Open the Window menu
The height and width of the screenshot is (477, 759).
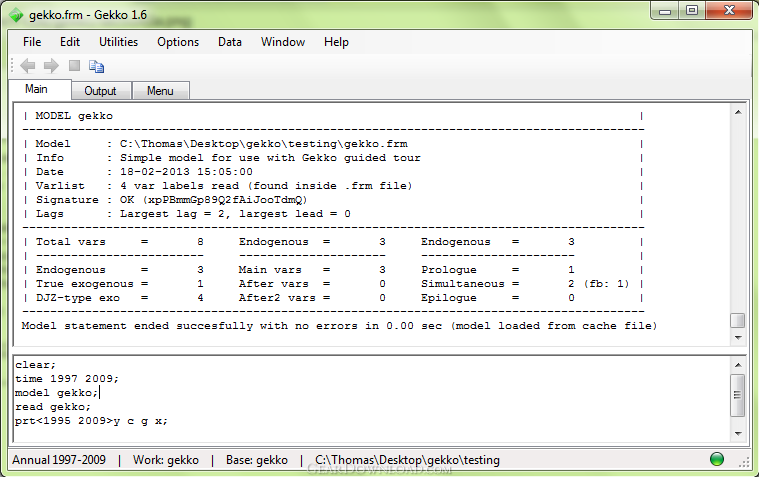click(283, 42)
